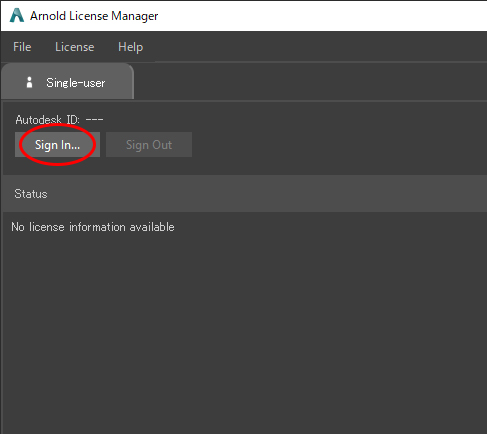Select the Autodesk ID label
This screenshot has height=434, width=487.
pos(47,119)
